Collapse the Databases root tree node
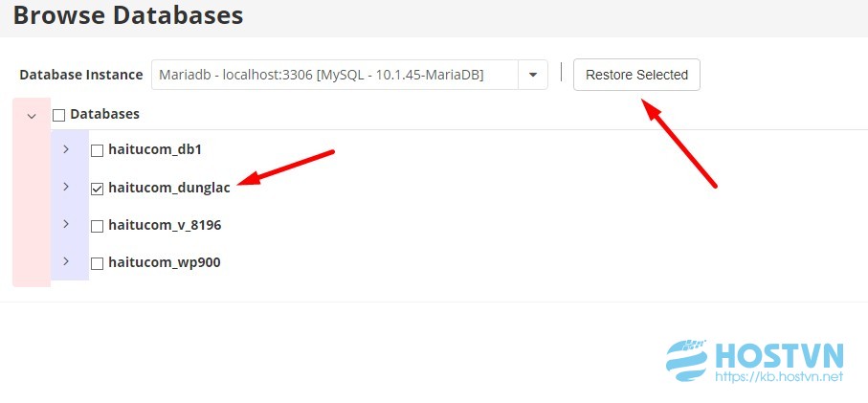 (x=32, y=116)
